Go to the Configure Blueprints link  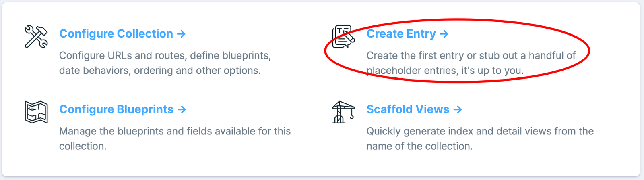coord(116,109)
